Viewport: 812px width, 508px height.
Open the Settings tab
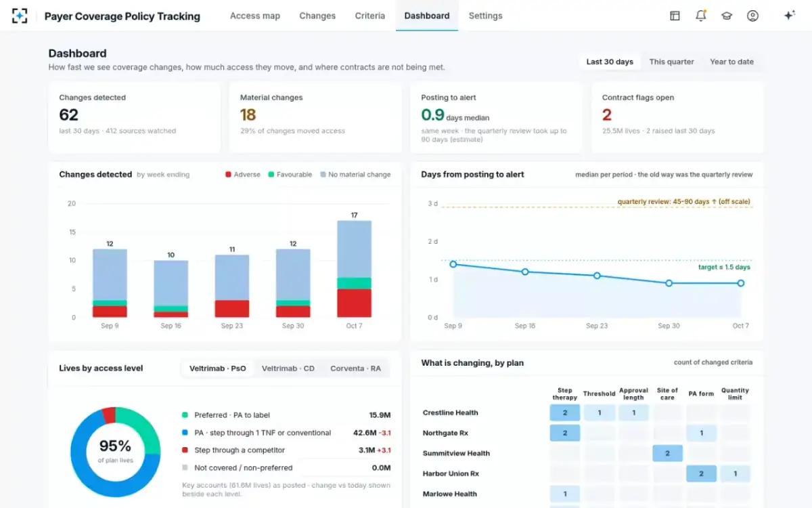click(486, 16)
